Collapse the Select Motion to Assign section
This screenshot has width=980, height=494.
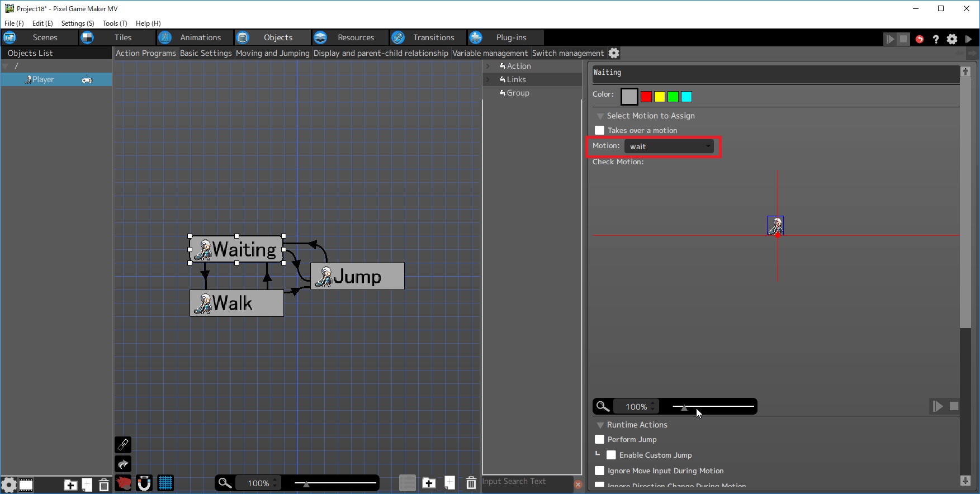click(x=600, y=116)
